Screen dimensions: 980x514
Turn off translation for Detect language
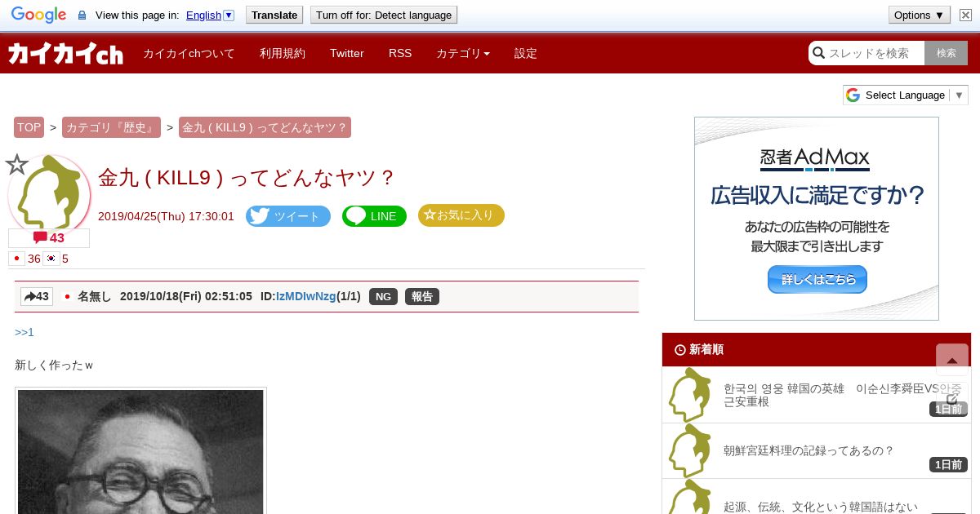point(384,15)
